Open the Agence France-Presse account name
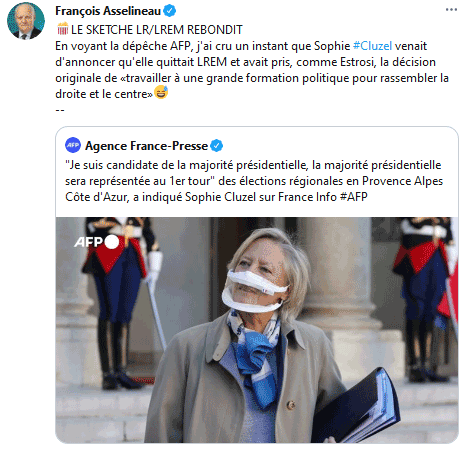 (146, 146)
